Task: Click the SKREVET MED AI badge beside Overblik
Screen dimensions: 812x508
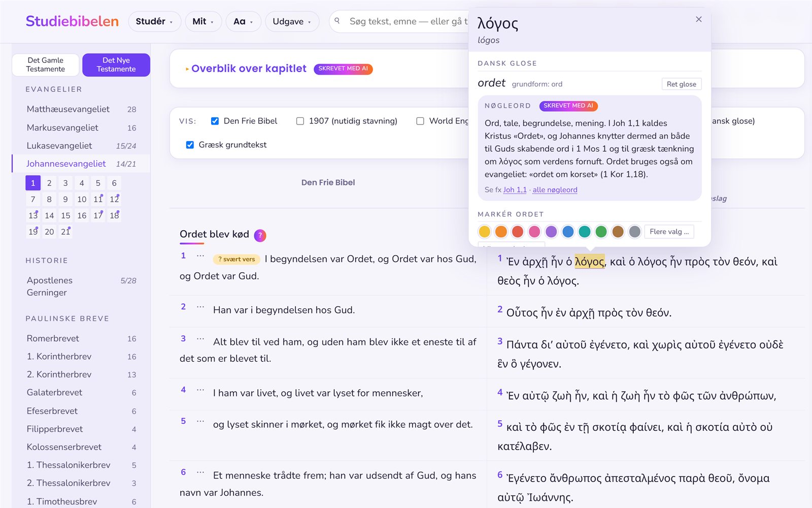Action: (343, 69)
